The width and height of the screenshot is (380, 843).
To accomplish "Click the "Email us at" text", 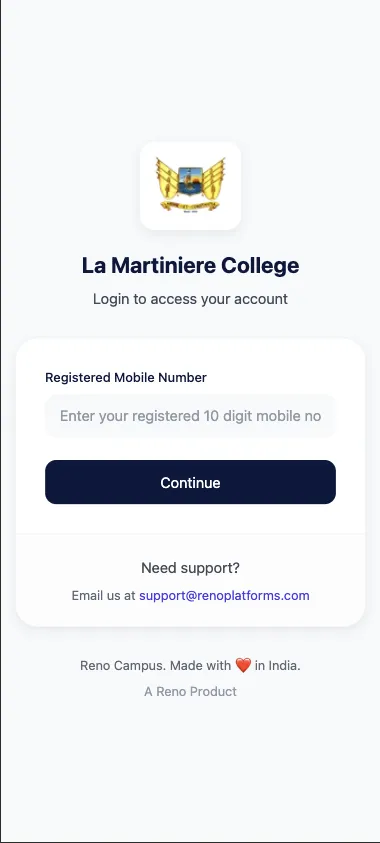I will [103, 596].
